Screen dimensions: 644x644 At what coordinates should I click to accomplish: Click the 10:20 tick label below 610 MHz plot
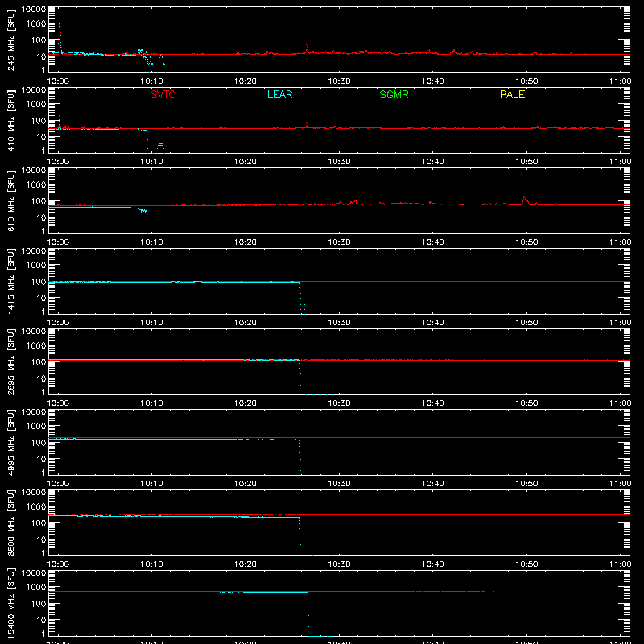point(246,242)
